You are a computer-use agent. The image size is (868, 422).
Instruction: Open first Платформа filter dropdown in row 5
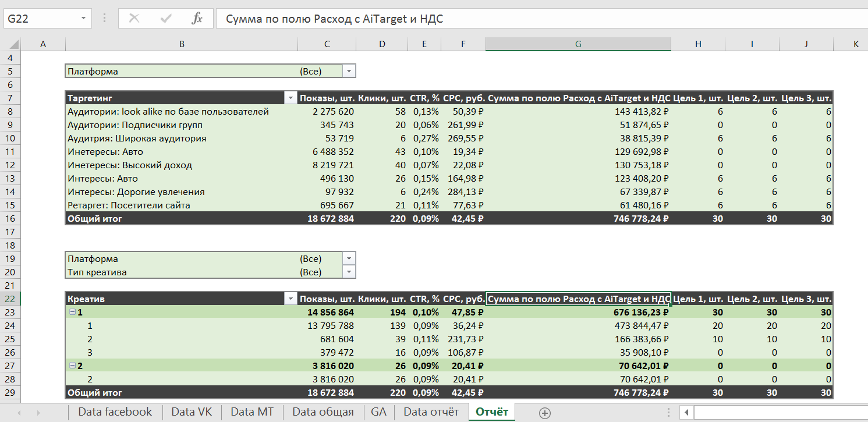coord(348,71)
